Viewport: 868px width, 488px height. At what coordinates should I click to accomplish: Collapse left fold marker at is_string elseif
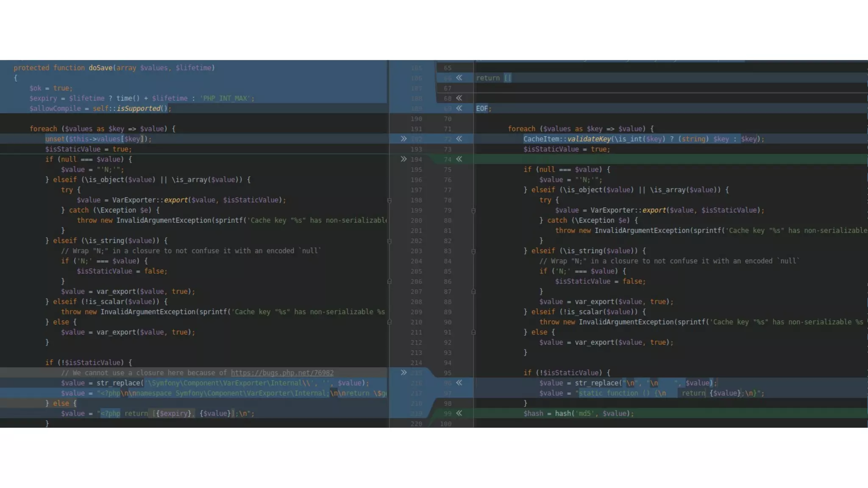(389, 241)
